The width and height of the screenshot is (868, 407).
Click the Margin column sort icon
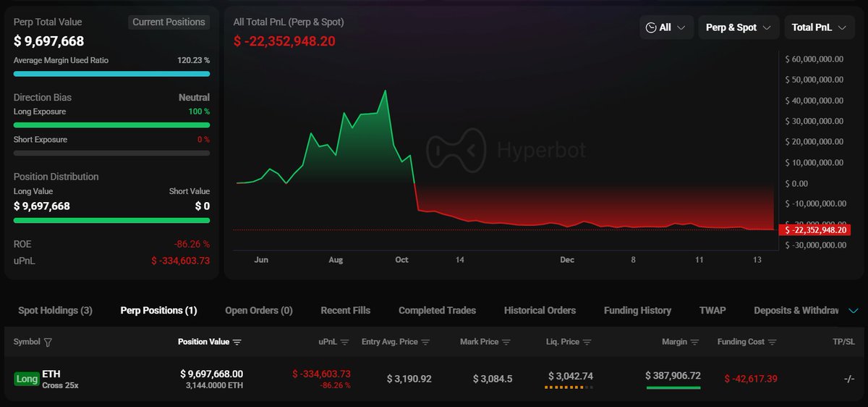(694, 342)
